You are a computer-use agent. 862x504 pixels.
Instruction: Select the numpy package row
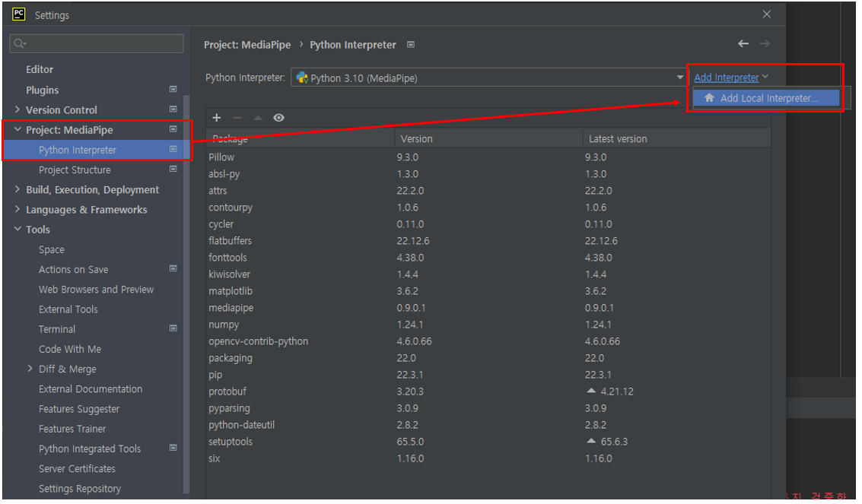pos(488,325)
